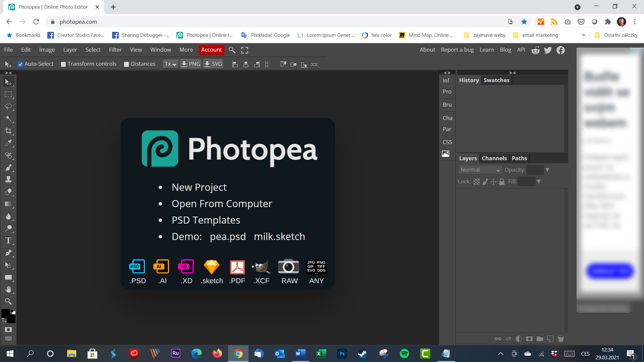Click the red Account button

(212, 50)
